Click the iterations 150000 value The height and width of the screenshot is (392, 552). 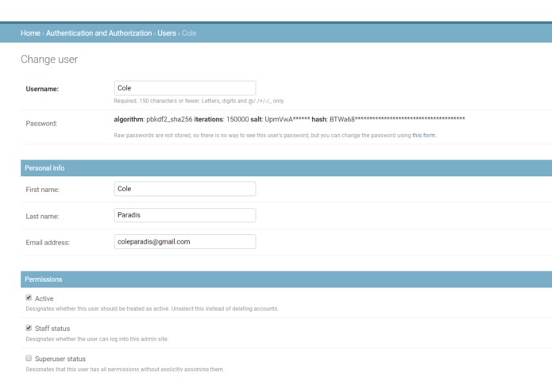pyautogui.click(x=222, y=120)
